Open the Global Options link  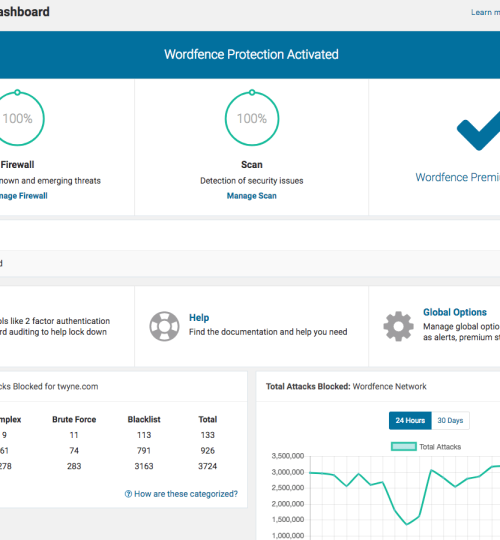point(455,312)
